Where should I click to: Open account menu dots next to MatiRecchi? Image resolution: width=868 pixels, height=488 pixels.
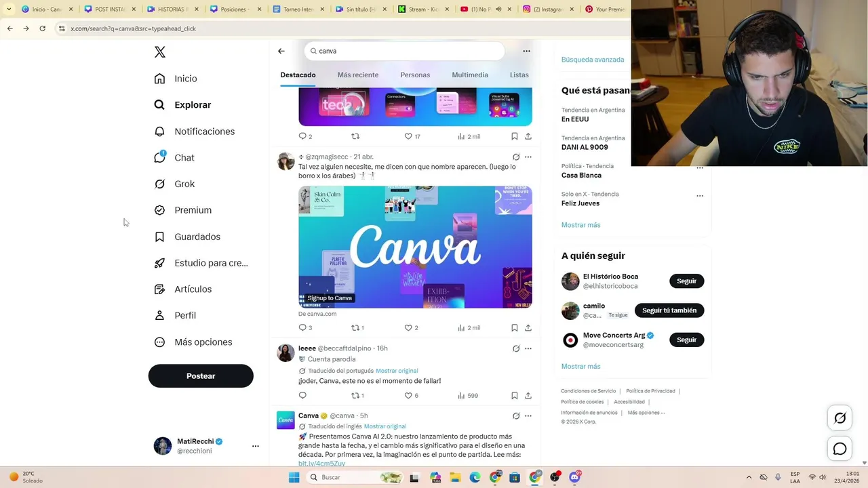coord(256,446)
